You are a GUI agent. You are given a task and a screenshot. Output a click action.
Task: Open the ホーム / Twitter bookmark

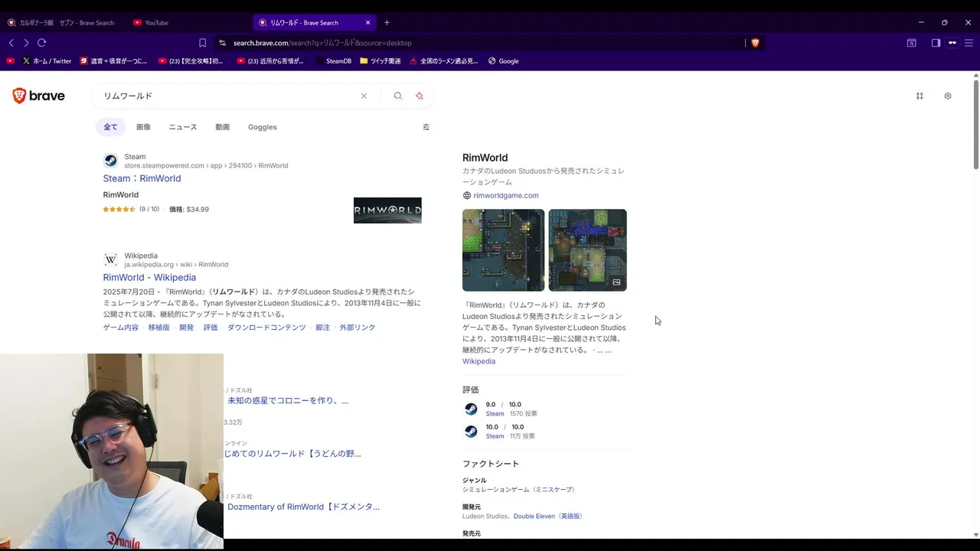(x=47, y=60)
